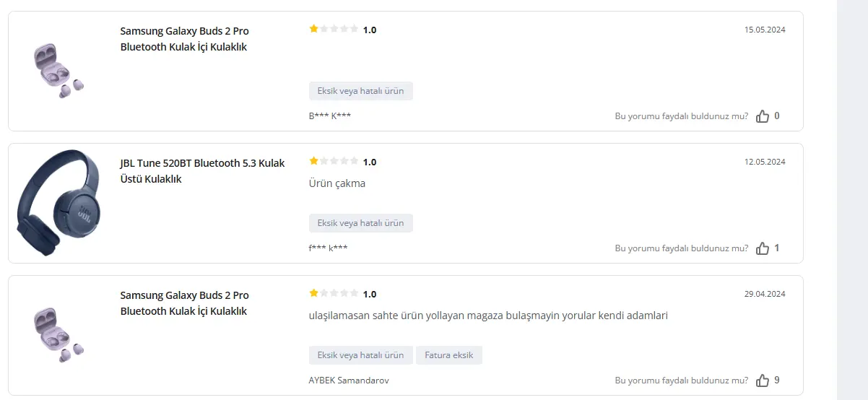Select 'Eksik veya hatalı ürün' tag in B*** K*** review
Viewport: 868px width, 400px height.
tap(361, 91)
